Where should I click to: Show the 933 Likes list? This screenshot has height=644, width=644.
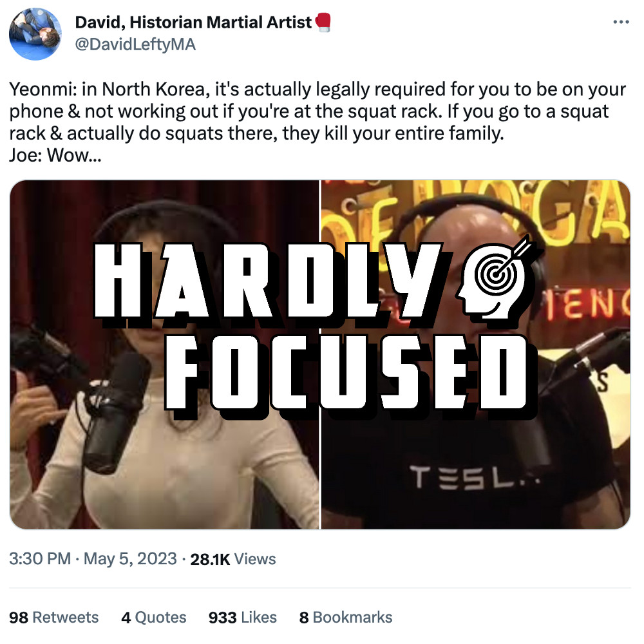(242, 618)
